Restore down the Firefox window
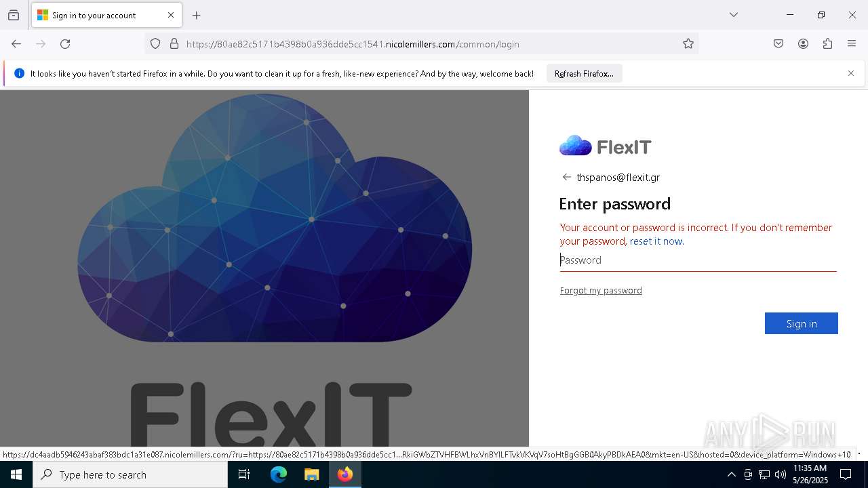The height and width of the screenshot is (488, 868). 821,15
